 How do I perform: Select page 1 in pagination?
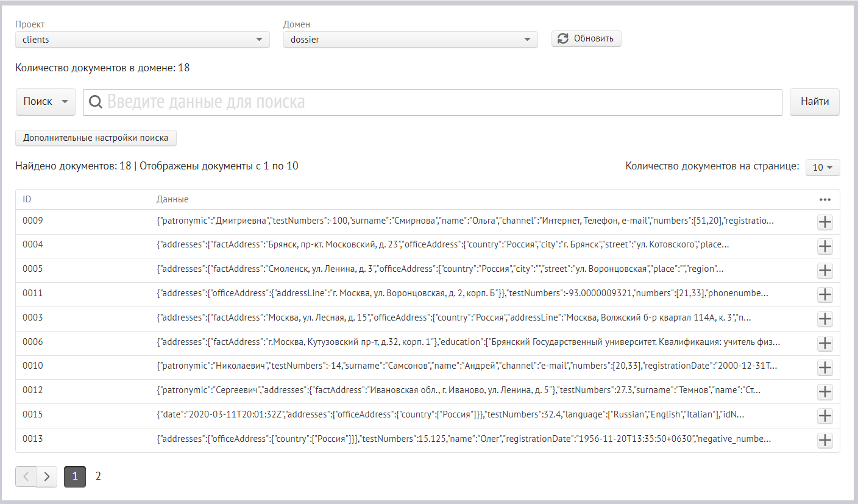click(x=75, y=477)
